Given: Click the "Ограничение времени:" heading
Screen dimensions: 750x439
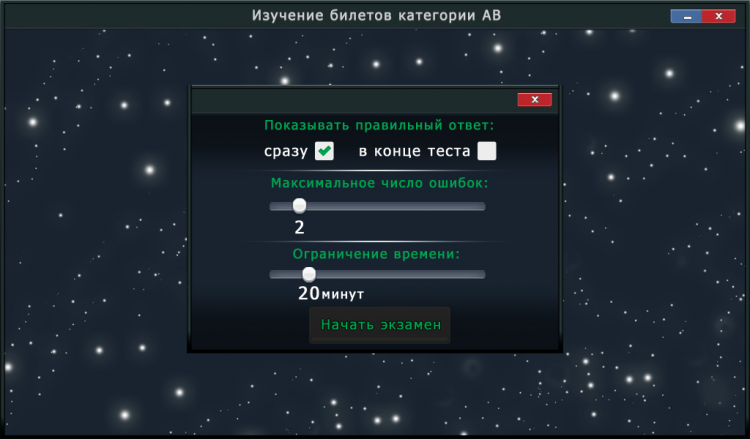Looking at the screenshot, I should pyautogui.click(x=376, y=254).
